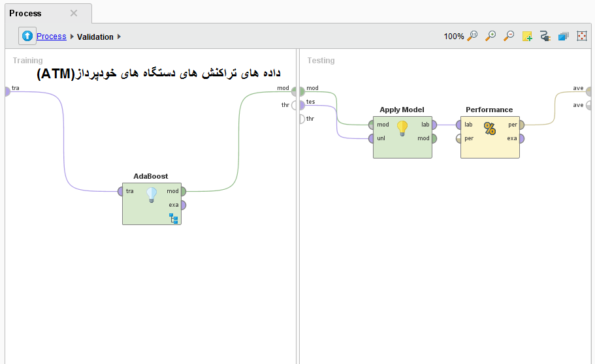Image resolution: width=595 pixels, height=364 pixels.
Task: Select the Apply Model lightbulb icon
Action: tap(402, 128)
